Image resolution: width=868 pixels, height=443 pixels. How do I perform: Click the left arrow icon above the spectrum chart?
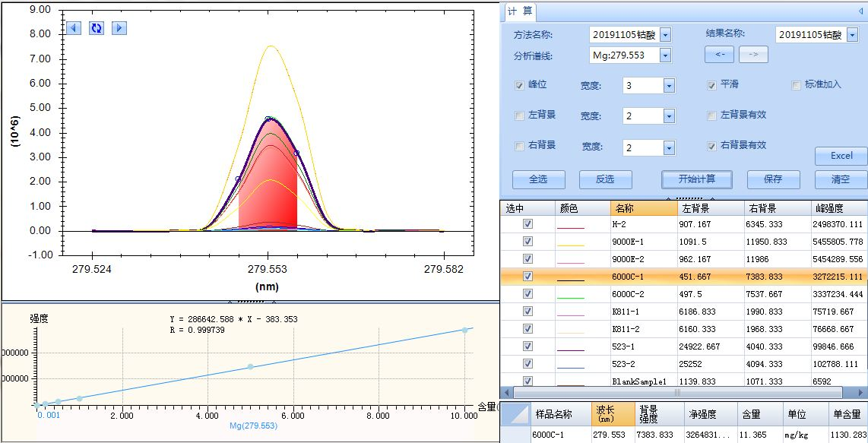74,28
